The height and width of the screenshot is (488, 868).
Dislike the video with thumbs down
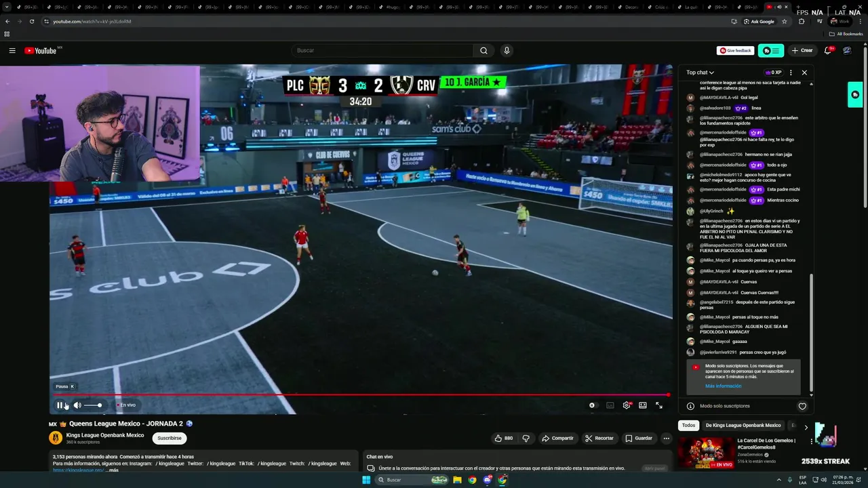click(526, 439)
